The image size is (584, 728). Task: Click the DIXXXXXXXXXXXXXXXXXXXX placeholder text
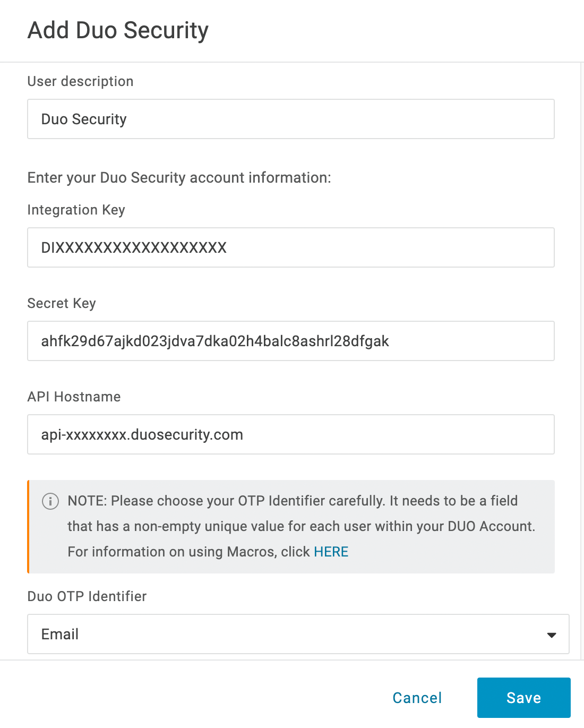click(x=133, y=247)
